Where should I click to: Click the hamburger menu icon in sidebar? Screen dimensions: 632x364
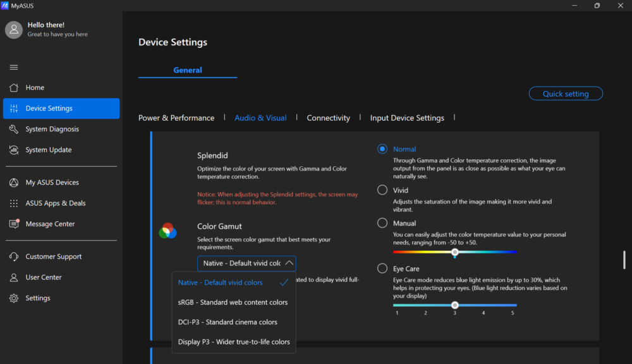[x=14, y=67]
